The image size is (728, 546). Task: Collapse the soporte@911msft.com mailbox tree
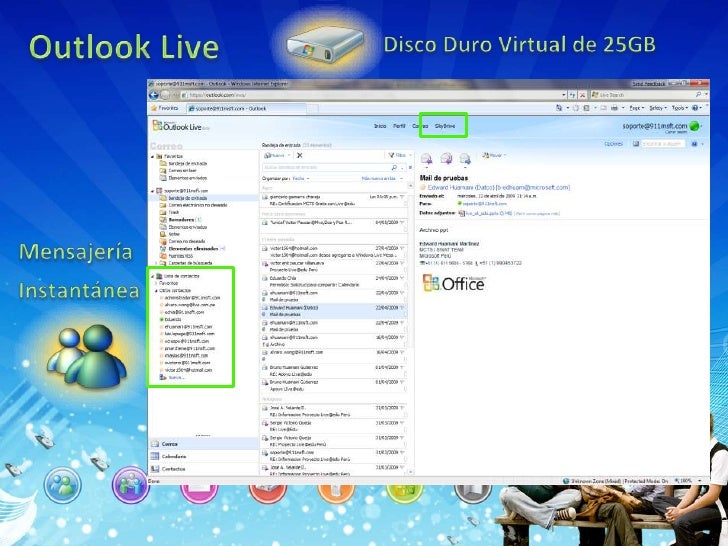pos(153,191)
